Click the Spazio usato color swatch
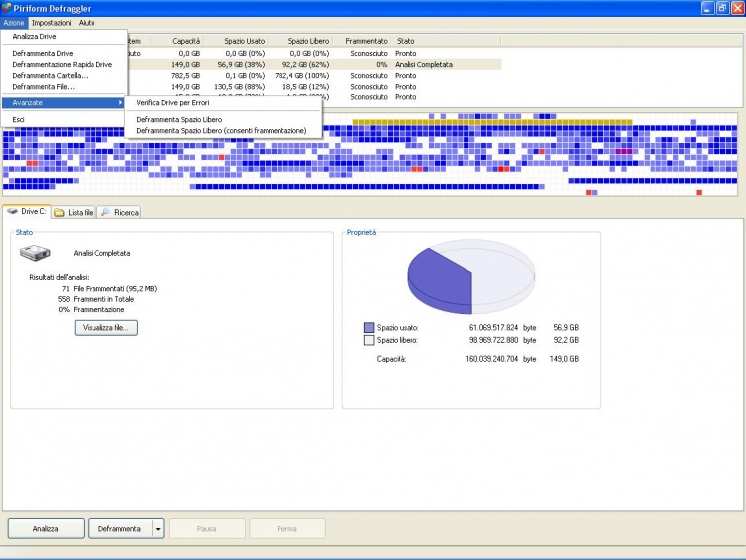This screenshot has width=746, height=560. [369, 328]
